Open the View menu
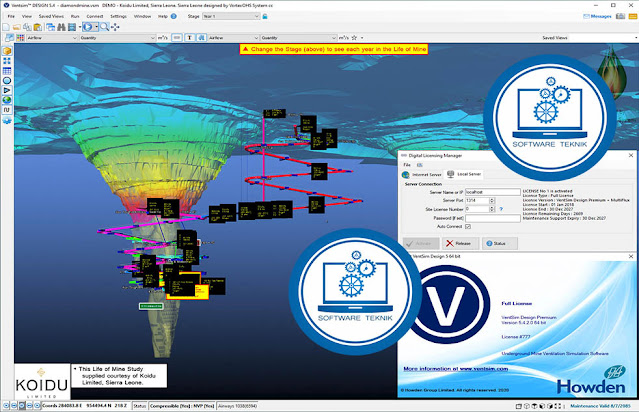Screen dimensions: 639x412 [x=26, y=16]
